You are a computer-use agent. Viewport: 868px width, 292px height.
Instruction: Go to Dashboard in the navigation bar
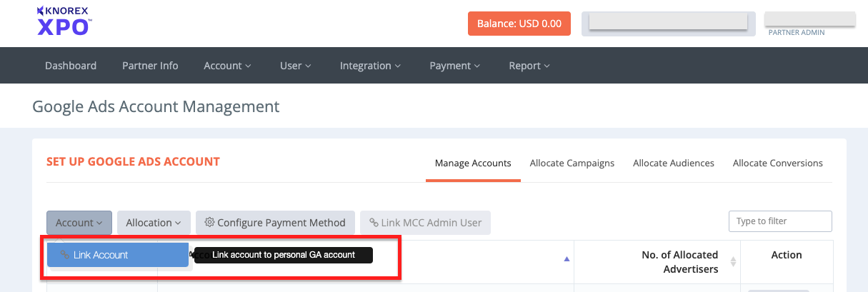tap(71, 66)
